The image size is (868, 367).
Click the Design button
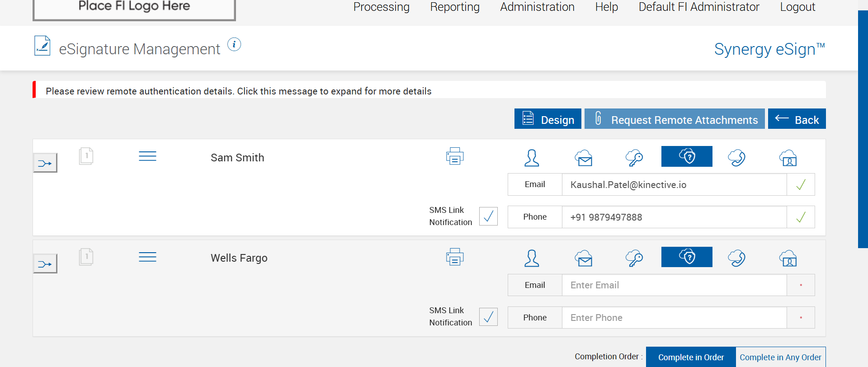pos(548,119)
